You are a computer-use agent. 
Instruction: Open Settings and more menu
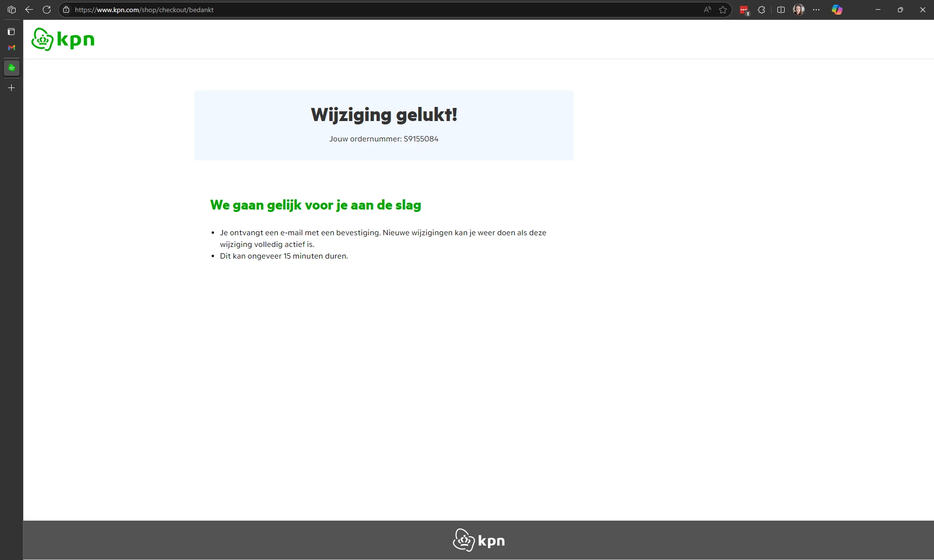tap(816, 10)
